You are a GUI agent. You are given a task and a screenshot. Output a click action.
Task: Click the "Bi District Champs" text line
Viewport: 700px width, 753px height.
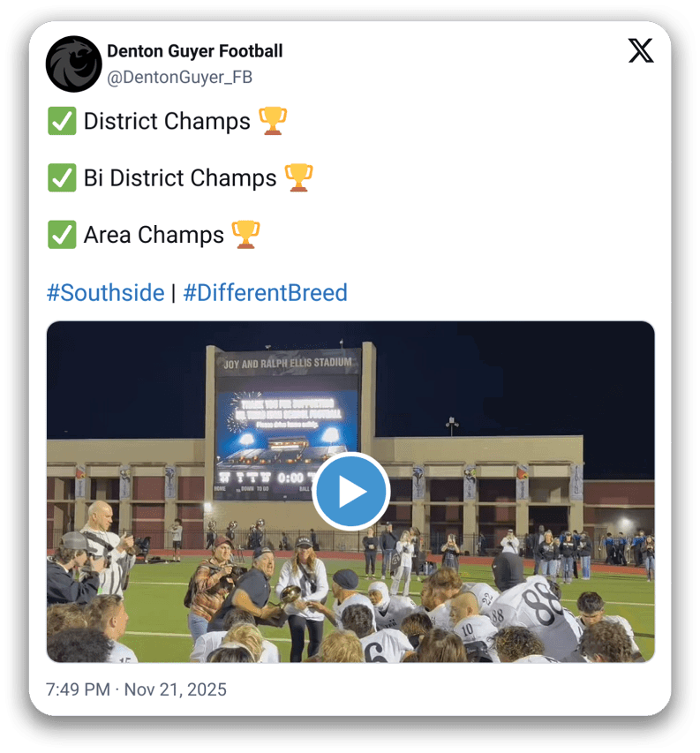[180, 177]
